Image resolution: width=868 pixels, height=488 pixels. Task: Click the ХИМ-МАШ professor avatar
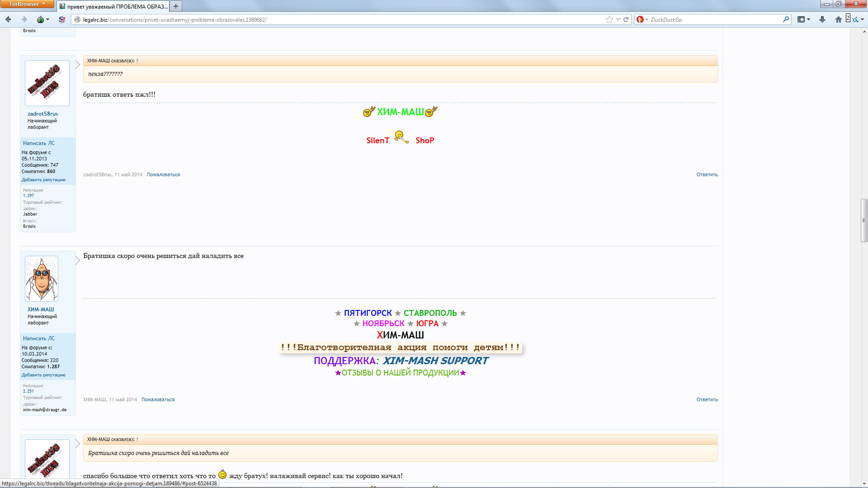pyautogui.click(x=42, y=279)
